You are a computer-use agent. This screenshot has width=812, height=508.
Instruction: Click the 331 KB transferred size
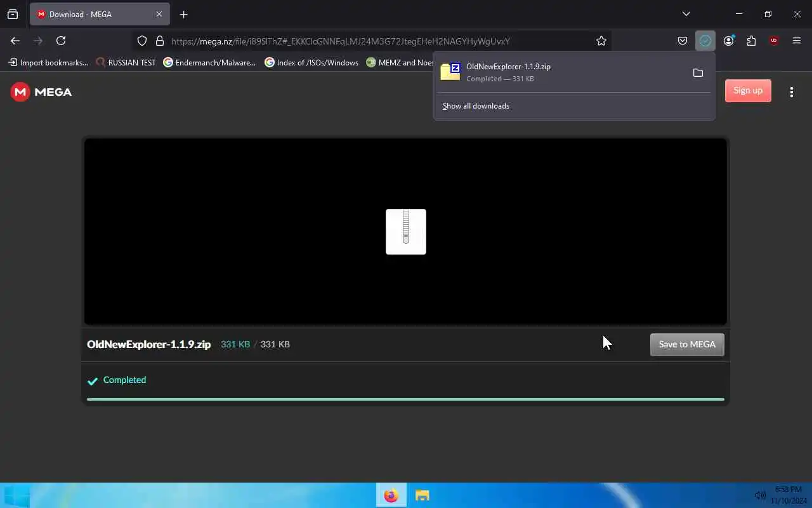235,344
